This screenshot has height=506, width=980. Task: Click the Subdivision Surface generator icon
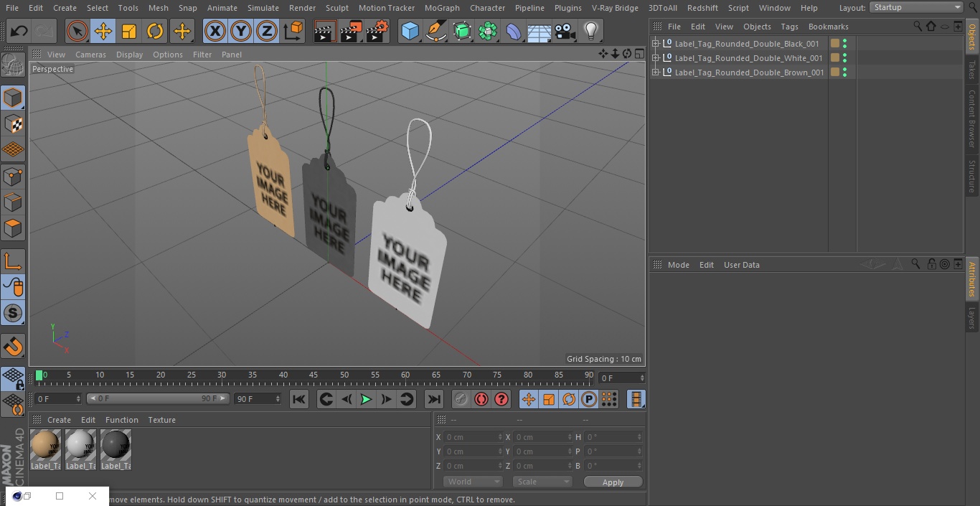click(462, 32)
